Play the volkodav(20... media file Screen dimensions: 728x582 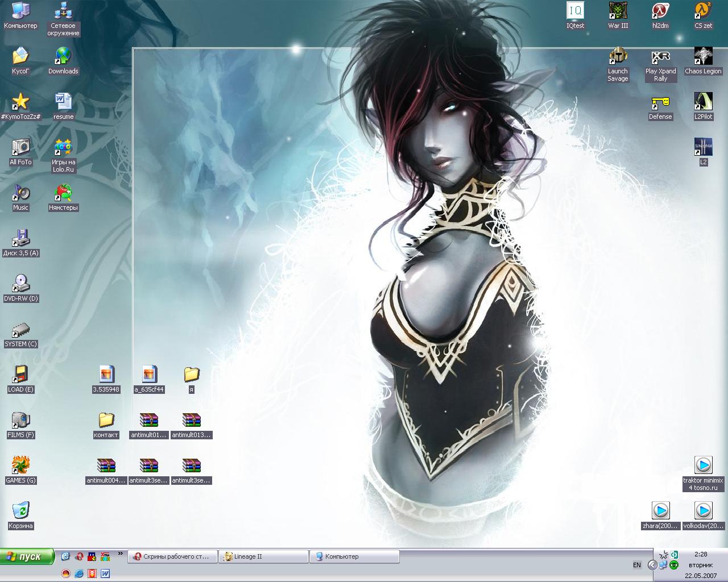(703, 516)
